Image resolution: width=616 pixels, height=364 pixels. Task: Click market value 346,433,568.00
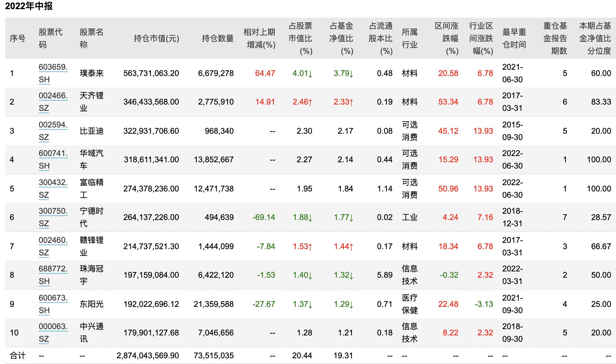[x=151, y=102]
